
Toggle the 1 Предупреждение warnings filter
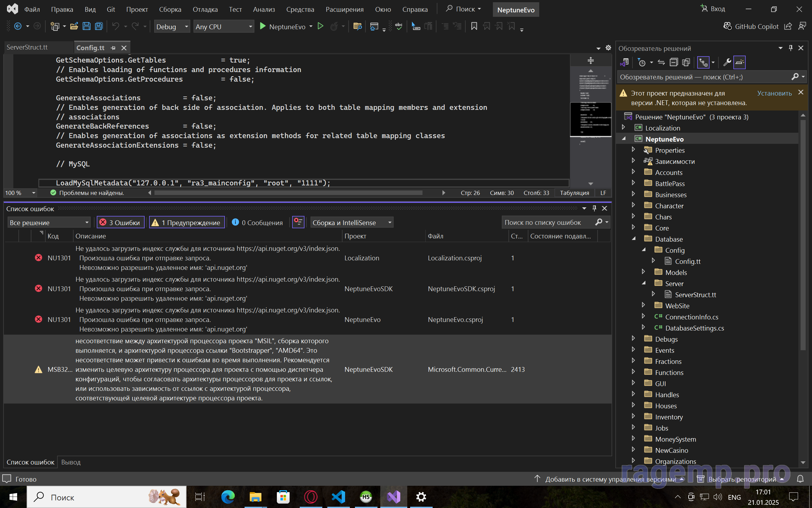187,223
